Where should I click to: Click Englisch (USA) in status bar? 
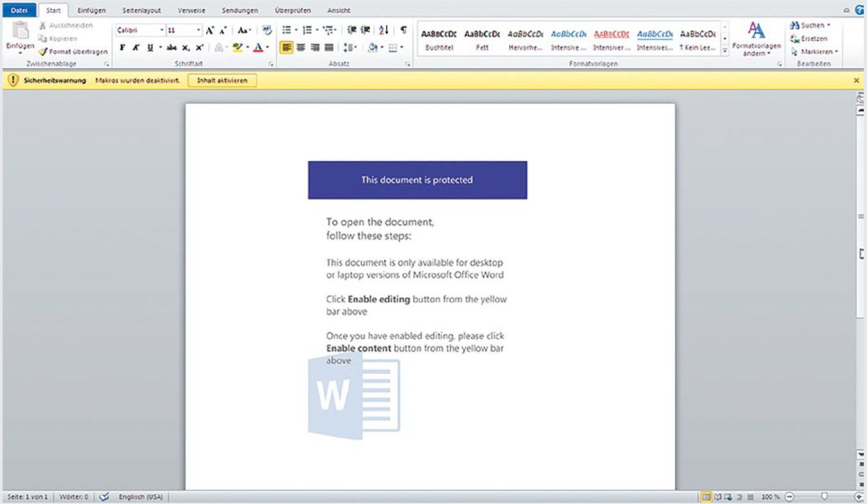[141, 497]
